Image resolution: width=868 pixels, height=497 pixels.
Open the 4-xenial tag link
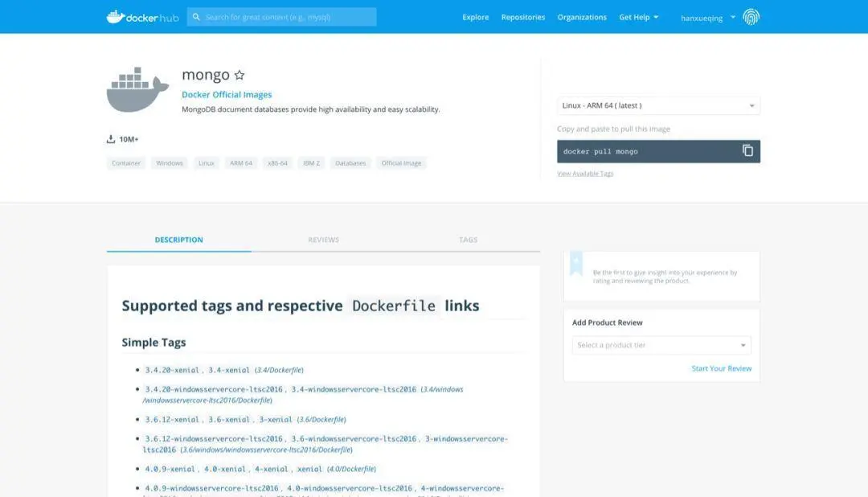click(272, 469)
